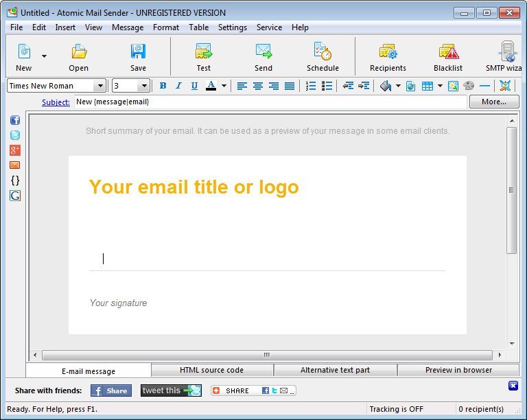Image resolution: width=527 pixels, height=420 pixels.
Task: Click the More... button
Action: click(x=493, y=102)
